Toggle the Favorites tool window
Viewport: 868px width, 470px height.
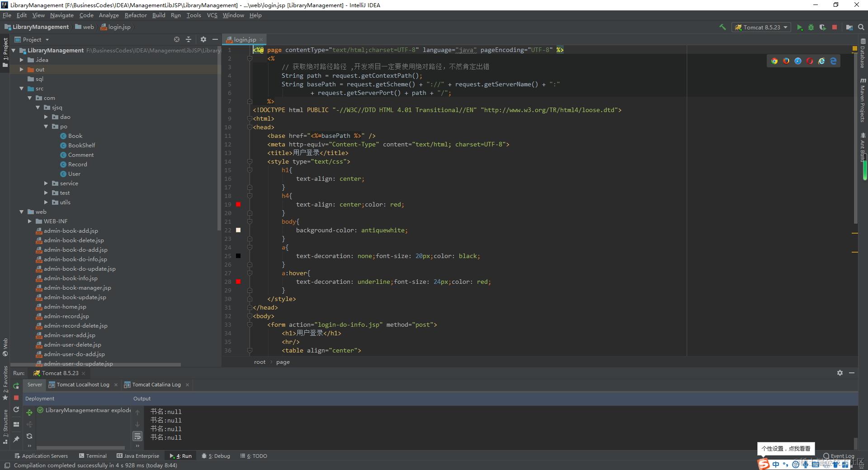point(5,383)
